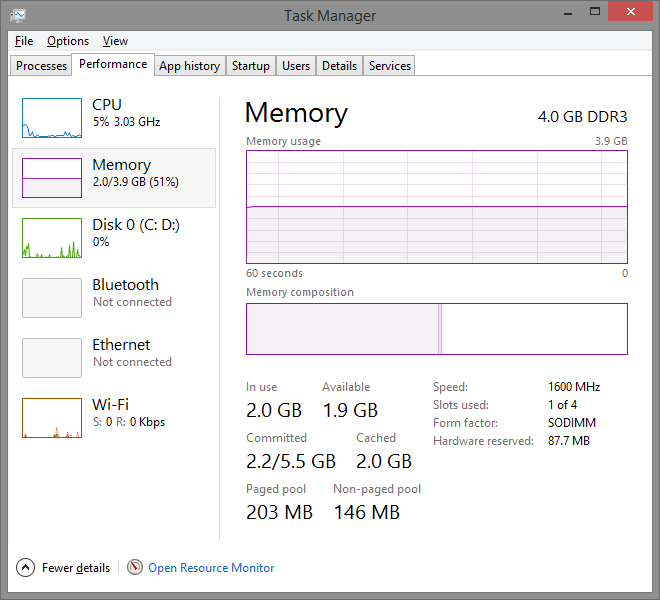Click the Slots used '1 of 4' value
Screen dimensions: 660x600
tap(562, 405)
